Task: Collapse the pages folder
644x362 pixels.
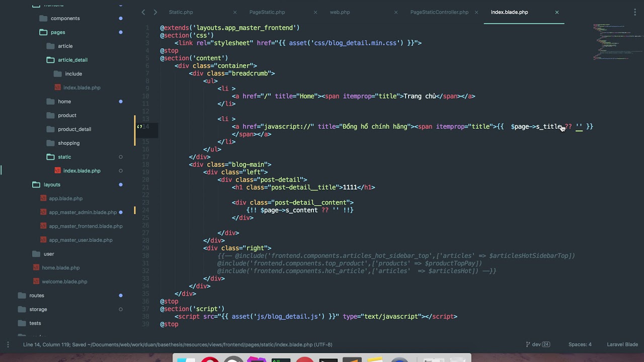Action: tap(43, 32)
